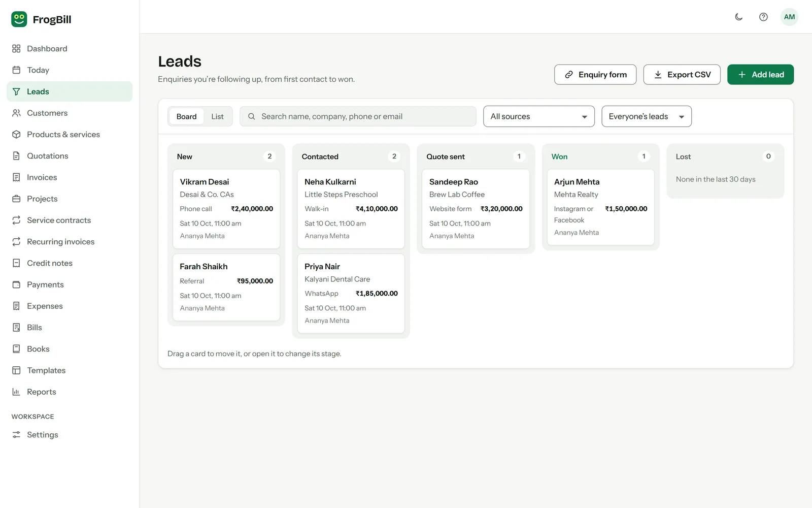
Task: Click the Templates layout icon
Action: point(16,370)
